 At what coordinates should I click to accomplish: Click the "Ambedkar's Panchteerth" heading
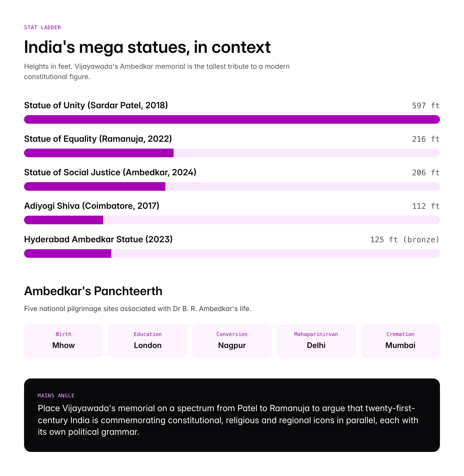93,291
